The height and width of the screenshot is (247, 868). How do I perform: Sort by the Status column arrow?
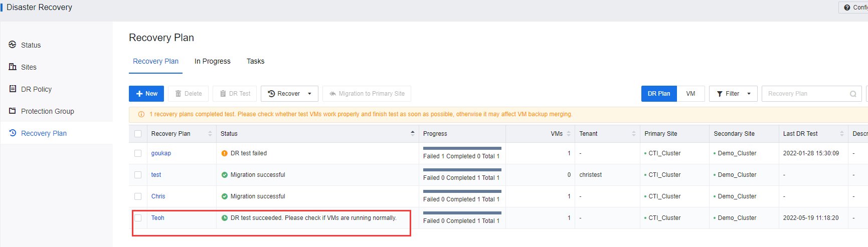click(413, 133)
